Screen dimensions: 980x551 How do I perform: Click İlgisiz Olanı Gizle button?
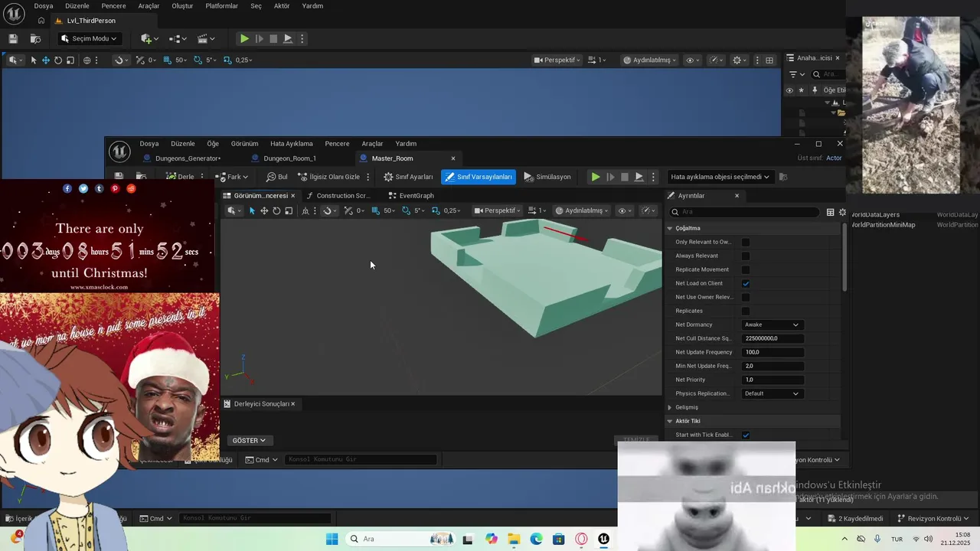(x=328, y=177)
